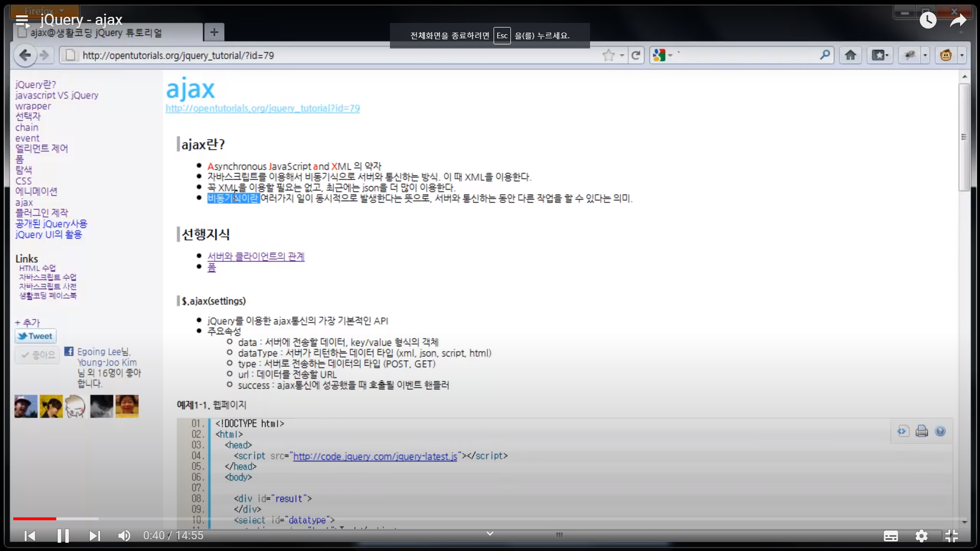Mute the video volume
The image size is (980, 551).
pyautogui.click(x=124, y=536)
